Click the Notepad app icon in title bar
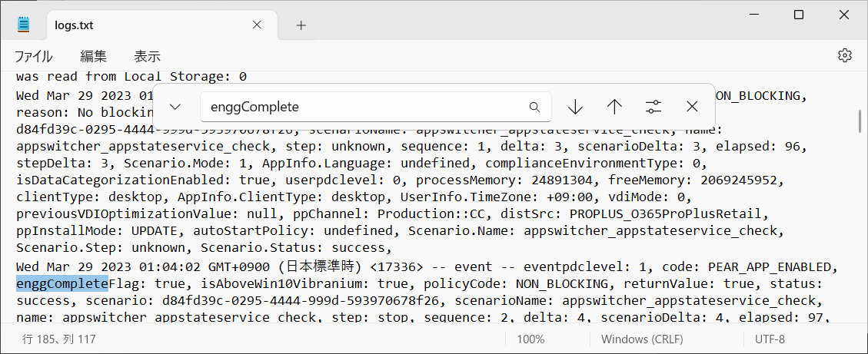 pos(24,24)
